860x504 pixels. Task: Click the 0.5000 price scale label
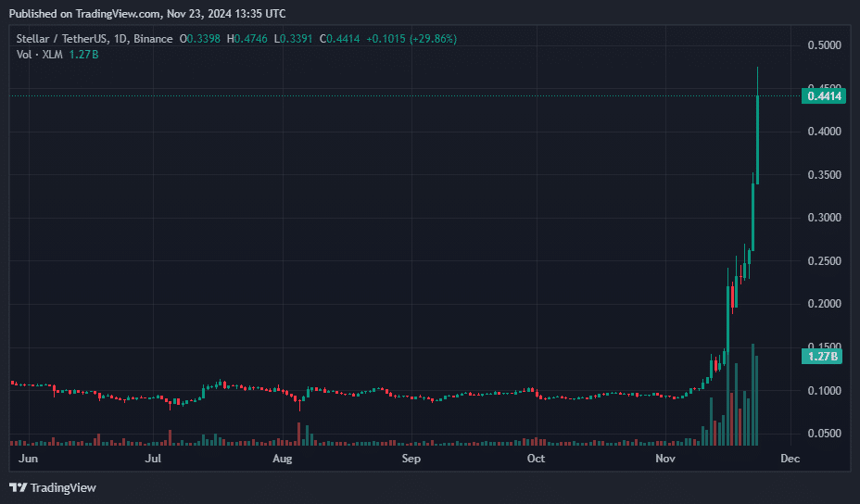tap(824, 45)
